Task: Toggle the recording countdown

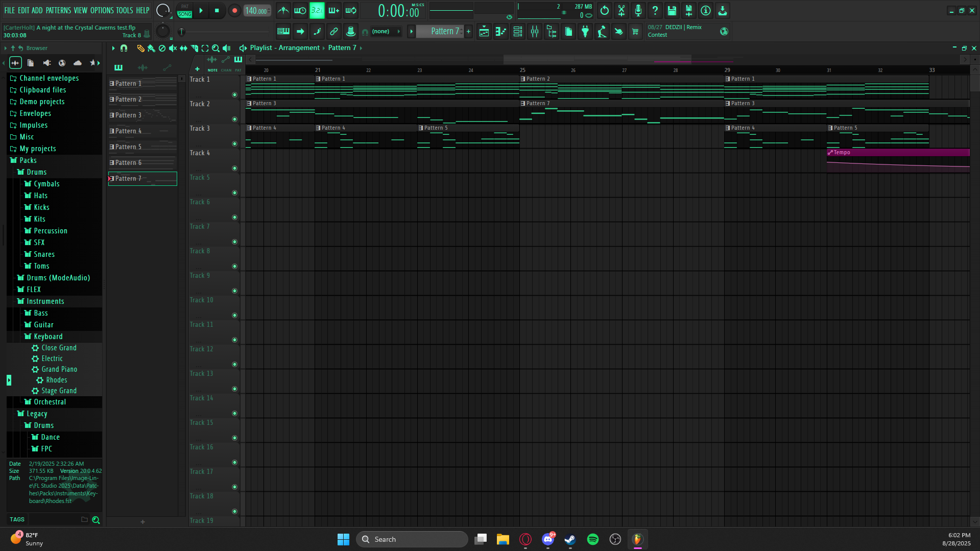Action: [x=317, y=10]
